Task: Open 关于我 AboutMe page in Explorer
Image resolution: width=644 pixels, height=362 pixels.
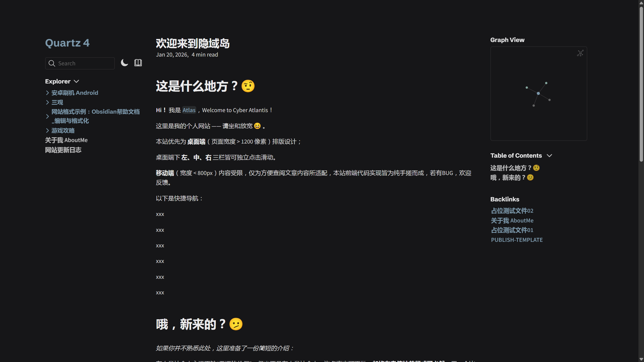Action: [x=66, y=140]
